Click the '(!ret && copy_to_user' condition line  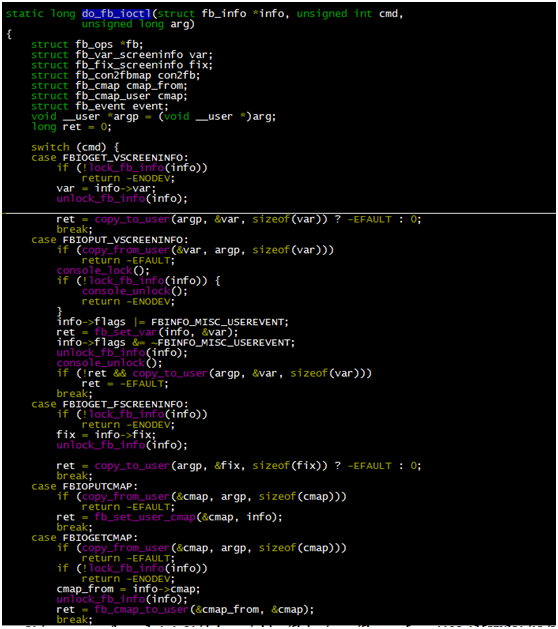[214, 373]
